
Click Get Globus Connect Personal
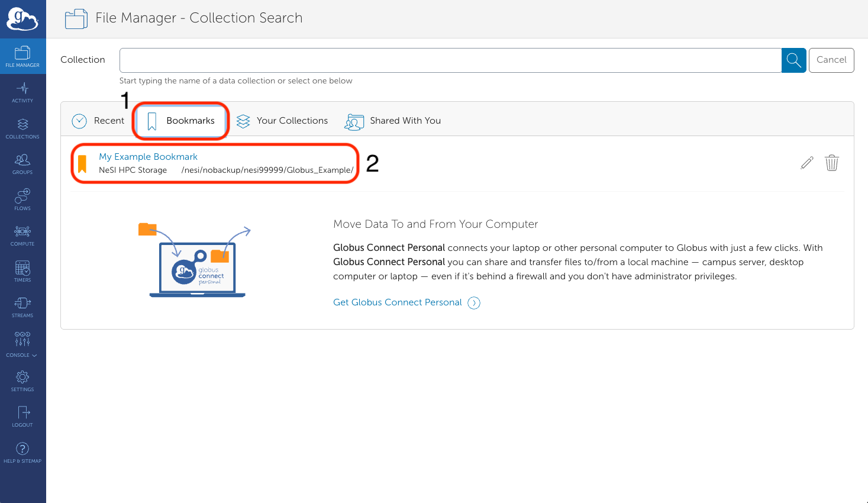click(x=398, y=302)
